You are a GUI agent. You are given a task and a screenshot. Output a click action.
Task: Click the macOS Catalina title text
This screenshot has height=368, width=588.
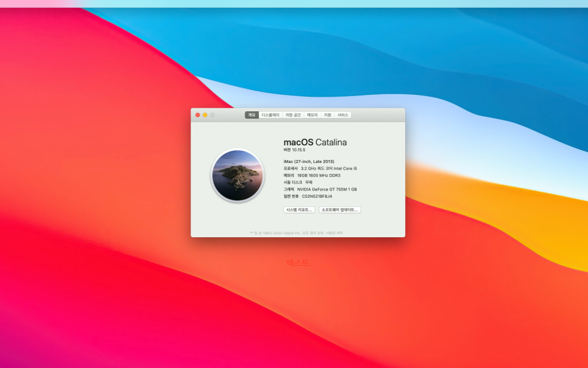click(x=315, y=142)
